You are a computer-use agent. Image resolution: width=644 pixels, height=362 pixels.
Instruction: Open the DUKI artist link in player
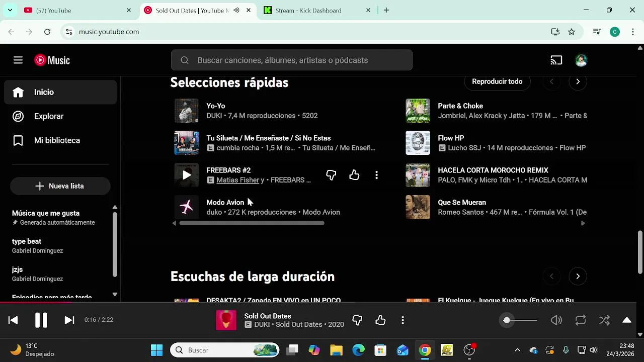[x=262, y=325]
